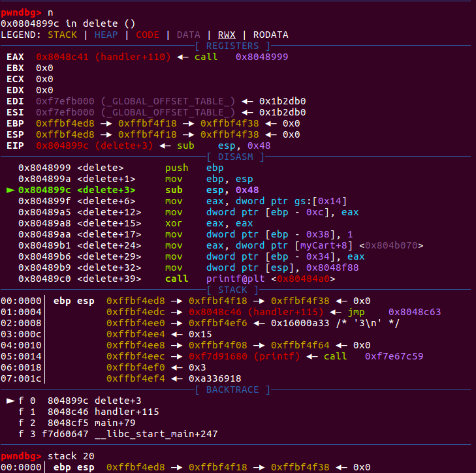Click the yellow STACK legend label
The height and width of the screenshot is (473, 476).
(61, 35)
